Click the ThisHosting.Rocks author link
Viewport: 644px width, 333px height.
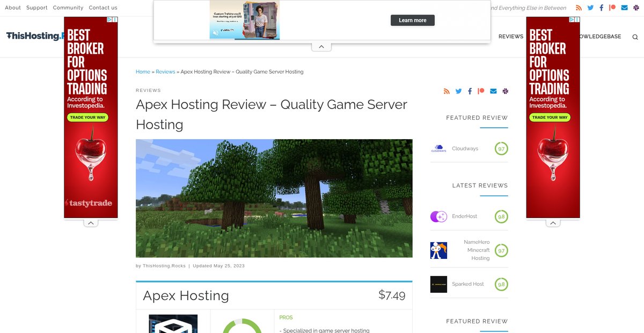(x=164, y=266)
